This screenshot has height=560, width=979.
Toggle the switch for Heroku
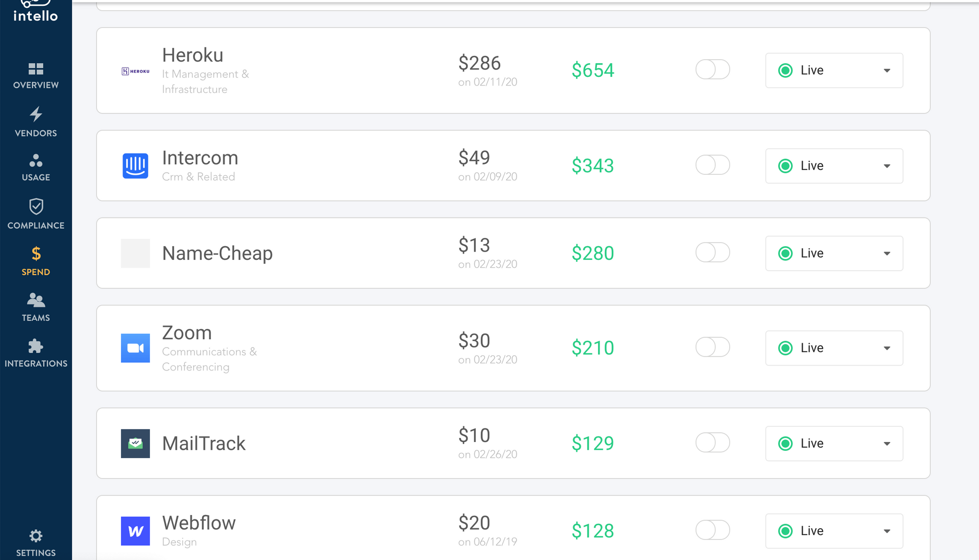point(712,70)
